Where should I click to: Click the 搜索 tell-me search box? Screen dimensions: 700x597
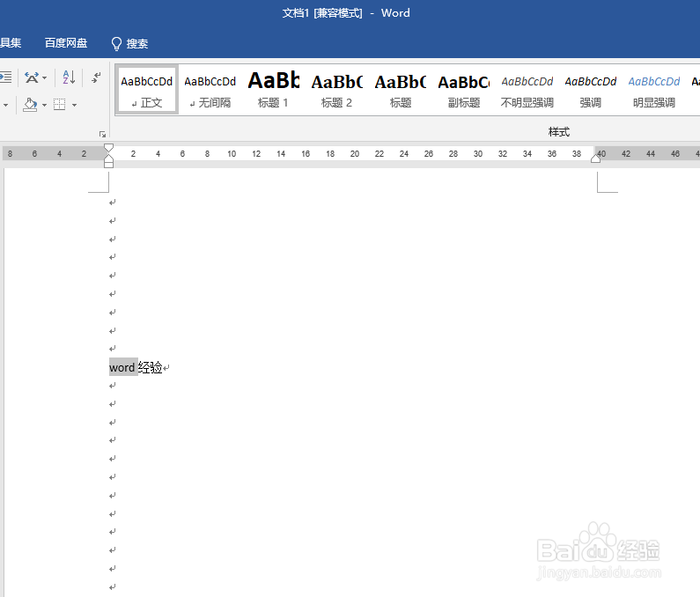(137, 43)
